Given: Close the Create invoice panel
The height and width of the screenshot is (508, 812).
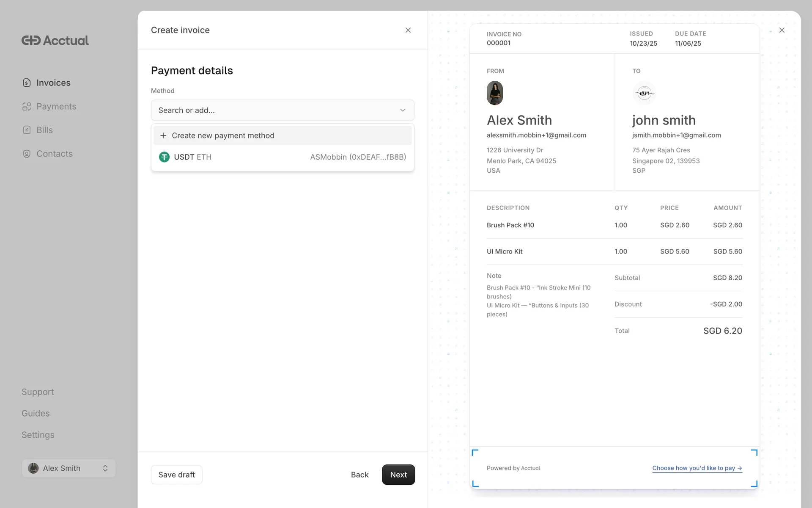Looking at the screenshot, I should [408, 30].
